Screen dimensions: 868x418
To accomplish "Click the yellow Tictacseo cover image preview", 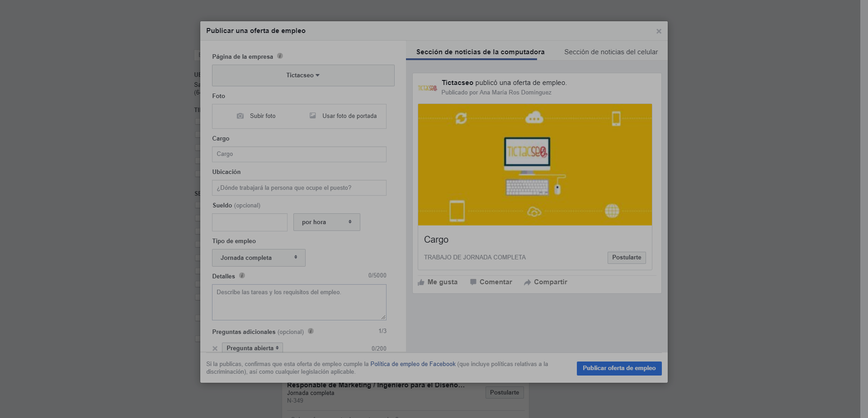I will [535, 164].
